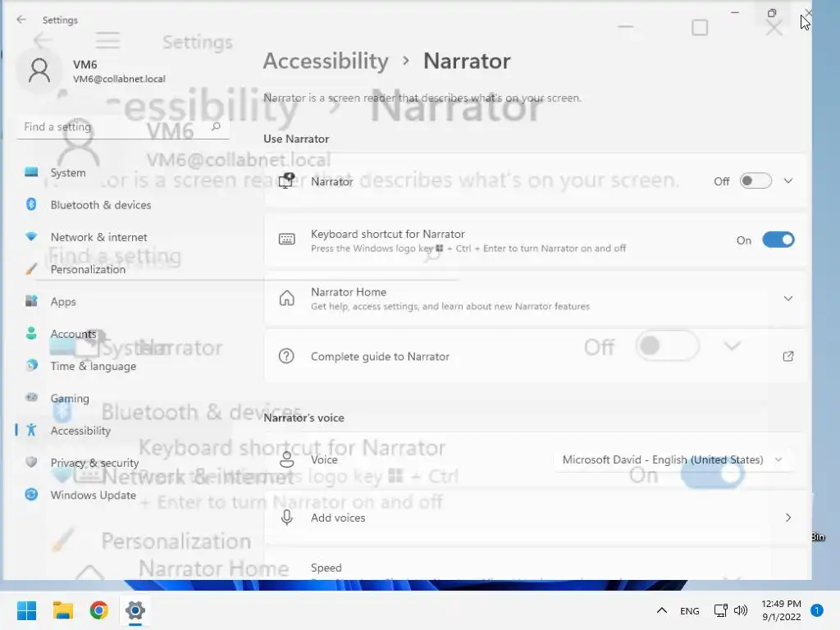
Task: Click the network tray icon
Action: click(x=720, y=610)
